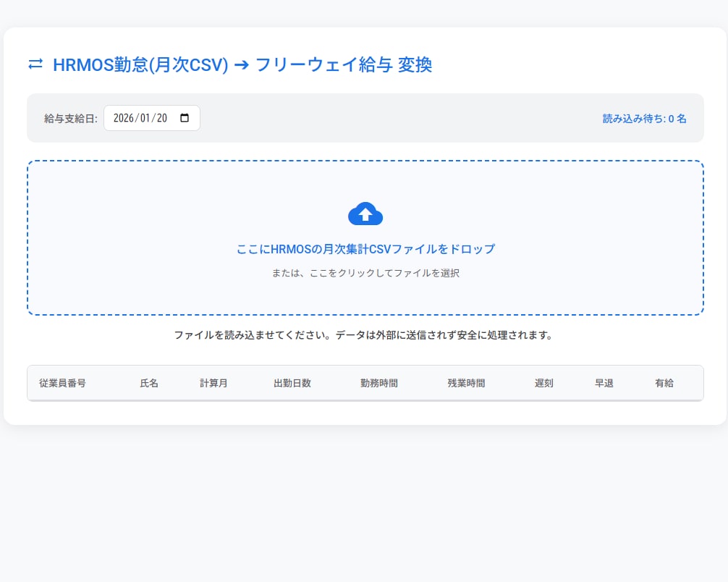Click the 計算月 column header
The height and width of the screenshot is (582, 728).
[213, 383]
